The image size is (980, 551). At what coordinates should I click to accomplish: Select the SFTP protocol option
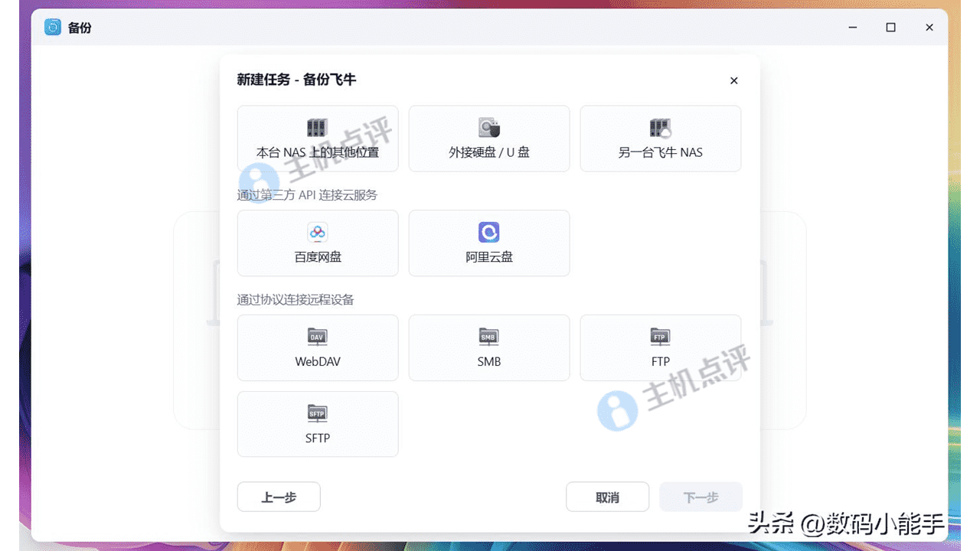[317, 424]
